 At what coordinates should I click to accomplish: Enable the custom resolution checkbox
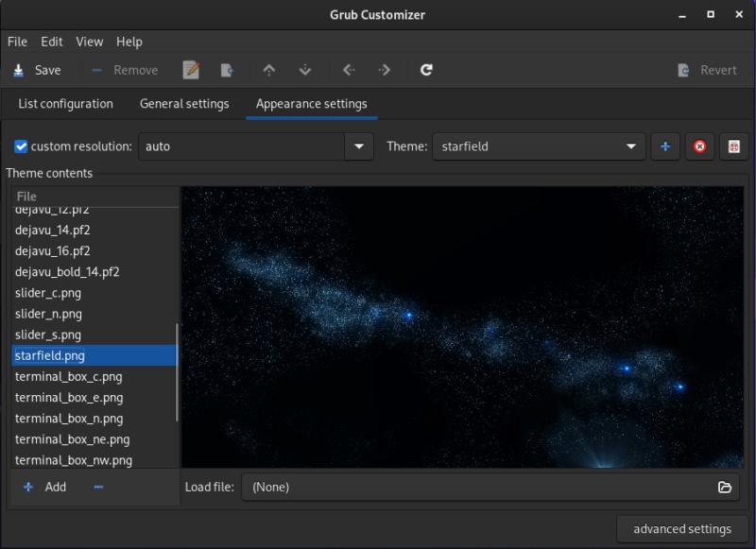point(21,146)
